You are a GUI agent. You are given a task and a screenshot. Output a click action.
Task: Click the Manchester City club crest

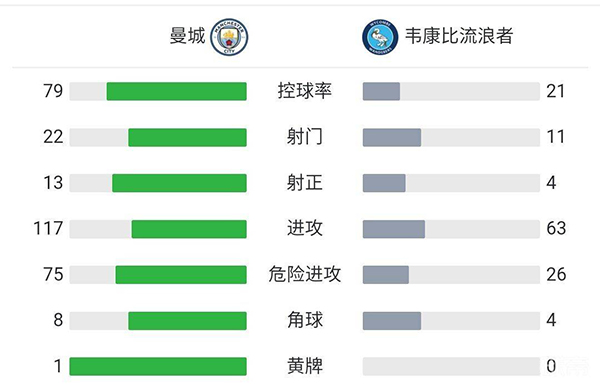click(x=229, y=37)
